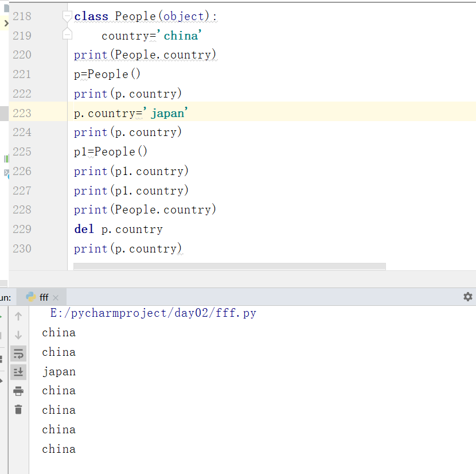Click line number 218 in gutter
The image size is (476, 474).
click(22, 16)
